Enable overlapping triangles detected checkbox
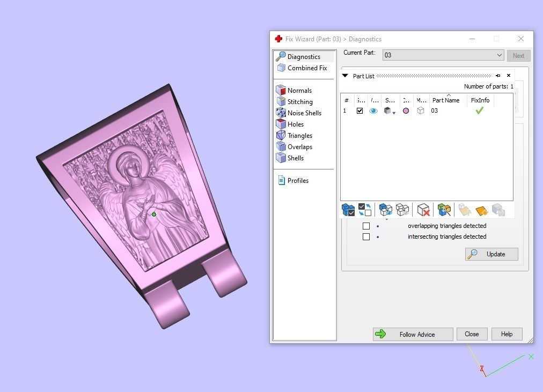The width and height of the screenshot is (543, 392). [366, 226]
